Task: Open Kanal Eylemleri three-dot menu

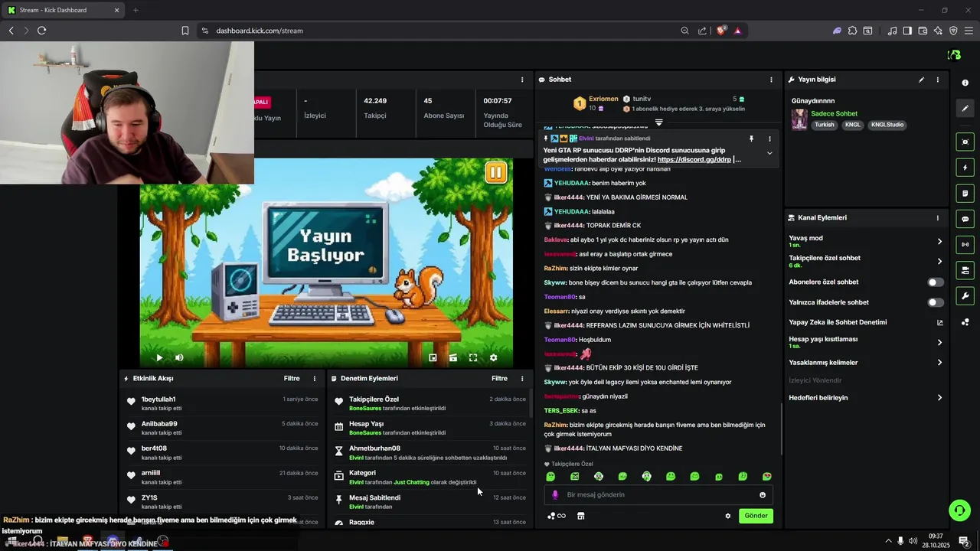Action: [x=938, y=218]
